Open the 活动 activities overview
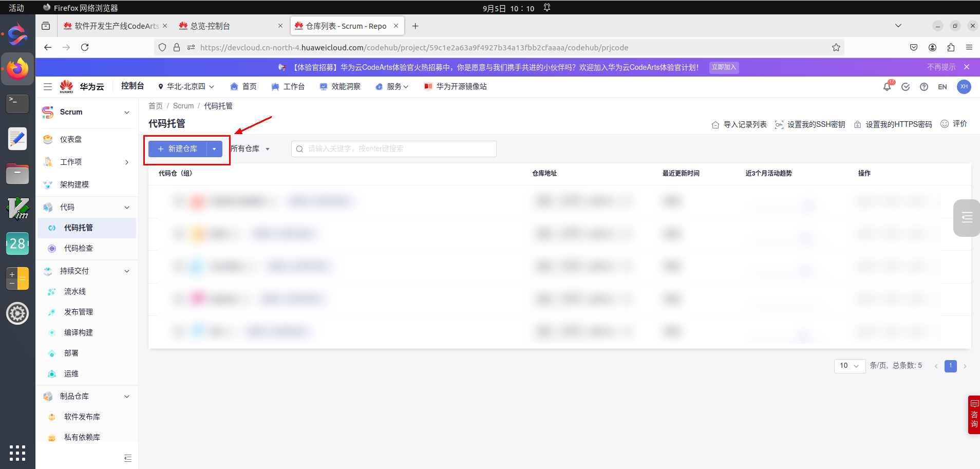980x469 pixels. (x=16, y=8)
